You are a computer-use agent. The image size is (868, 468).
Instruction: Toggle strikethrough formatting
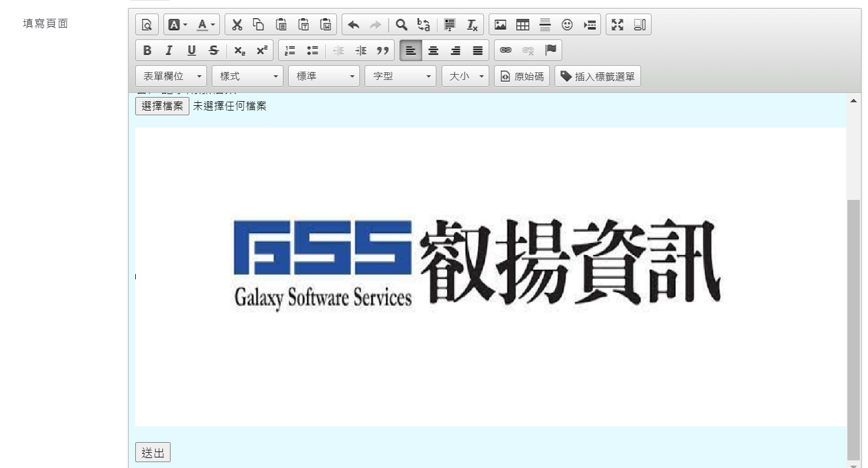coord(214,51)
